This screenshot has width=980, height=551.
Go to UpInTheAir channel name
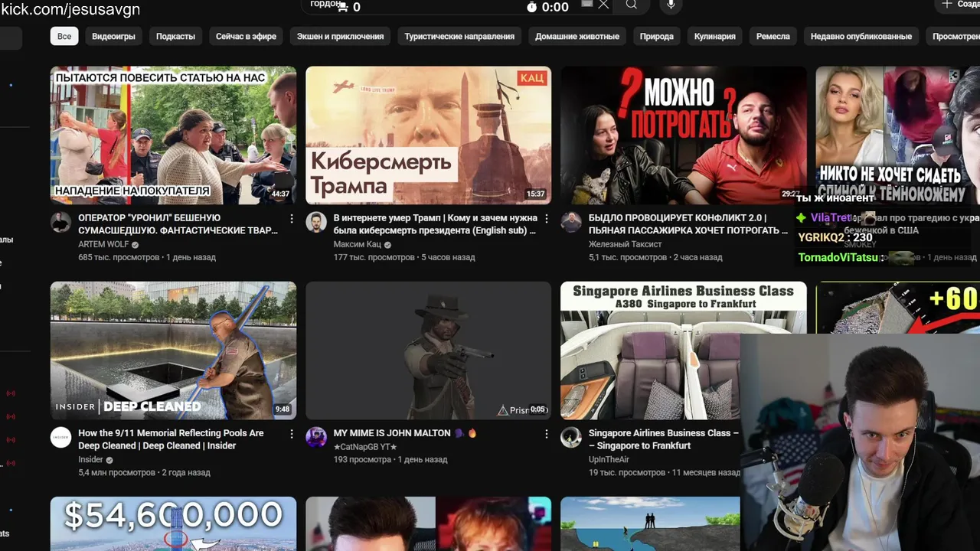point(609,460)
